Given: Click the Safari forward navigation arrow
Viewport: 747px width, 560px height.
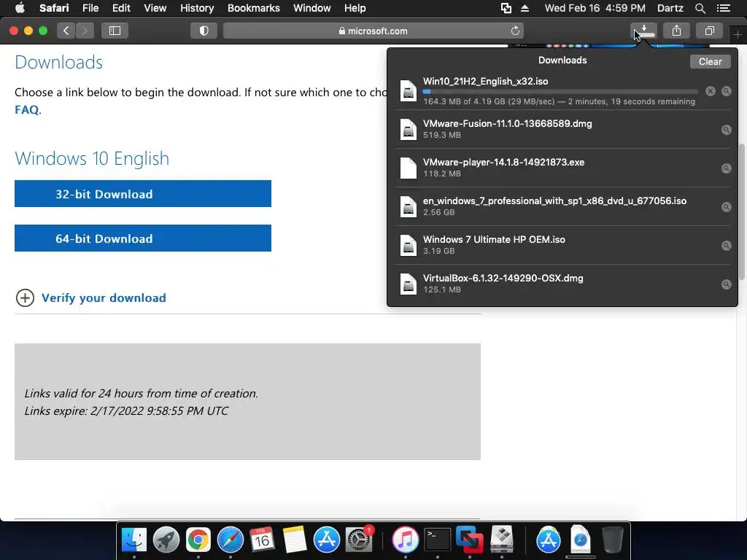Looking at the screenshot, I should [85, 31].
